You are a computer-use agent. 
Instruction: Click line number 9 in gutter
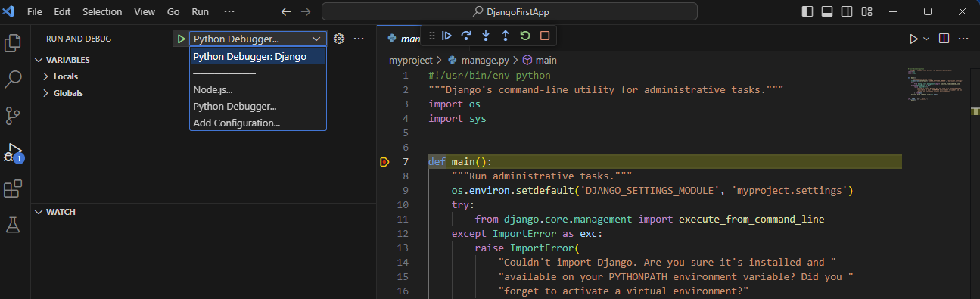406,190
